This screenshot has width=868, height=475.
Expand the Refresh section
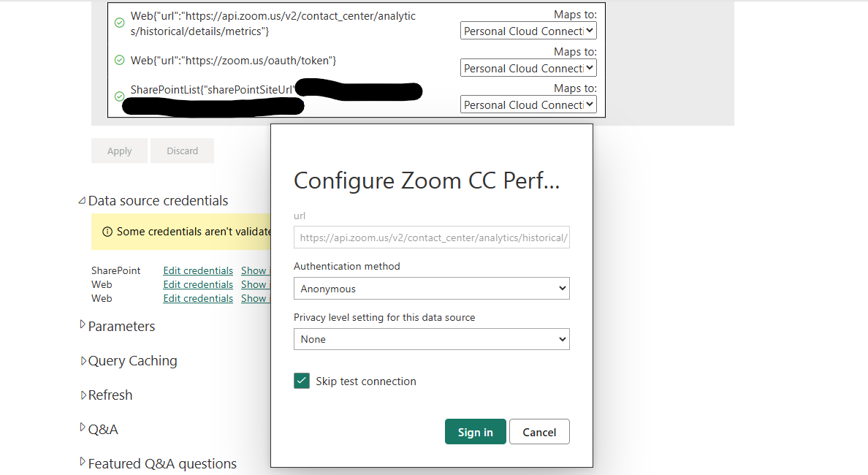(x=83, y=395)
